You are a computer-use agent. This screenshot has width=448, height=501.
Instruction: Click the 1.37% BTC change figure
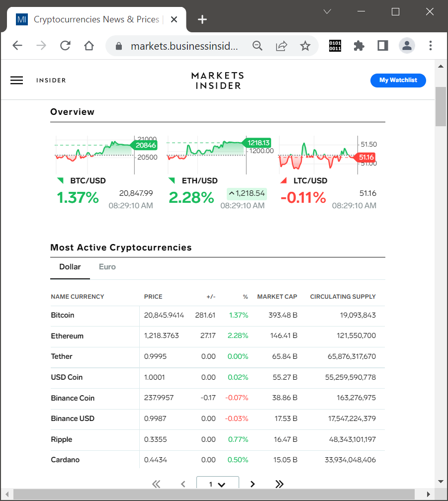[x=78, y=198]
